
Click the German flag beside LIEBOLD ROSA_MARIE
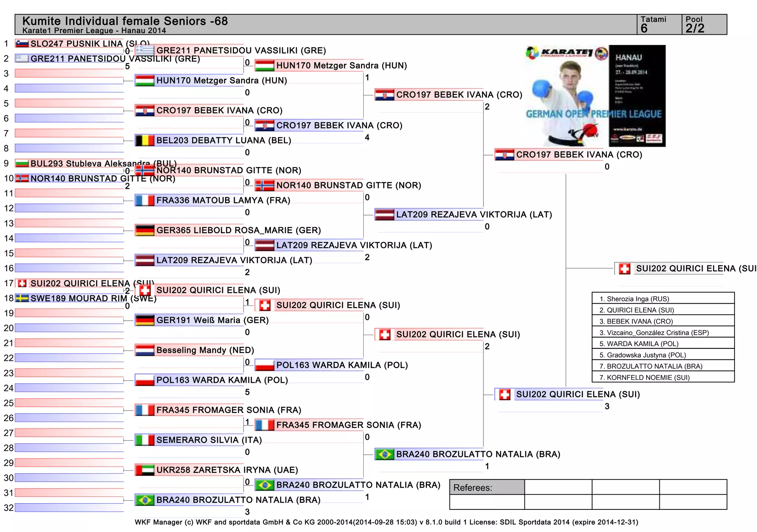tap(145, 230)
